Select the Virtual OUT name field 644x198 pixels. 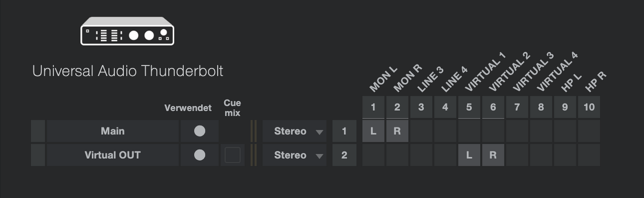pyautogui.click(x=113, y=155)
